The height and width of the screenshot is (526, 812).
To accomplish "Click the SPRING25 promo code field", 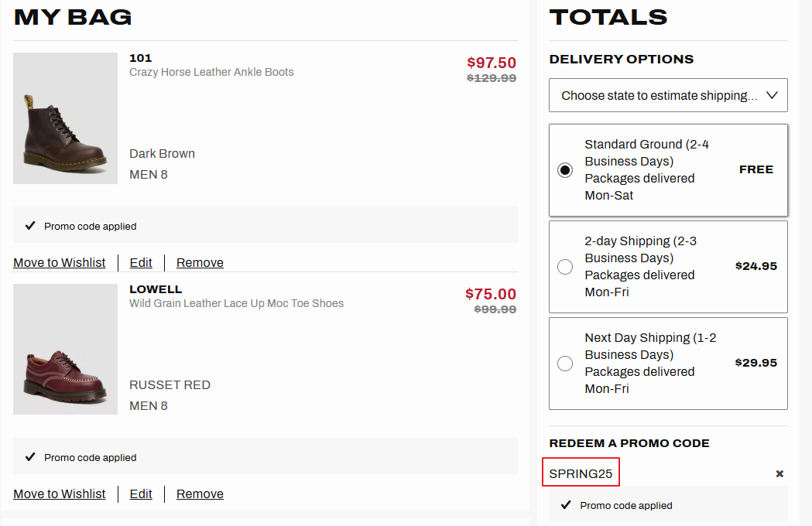I will (581, 473).
